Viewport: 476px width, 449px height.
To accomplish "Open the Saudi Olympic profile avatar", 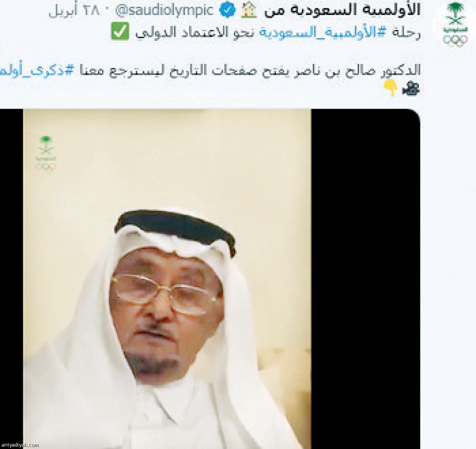I will [x=455, y=25].
